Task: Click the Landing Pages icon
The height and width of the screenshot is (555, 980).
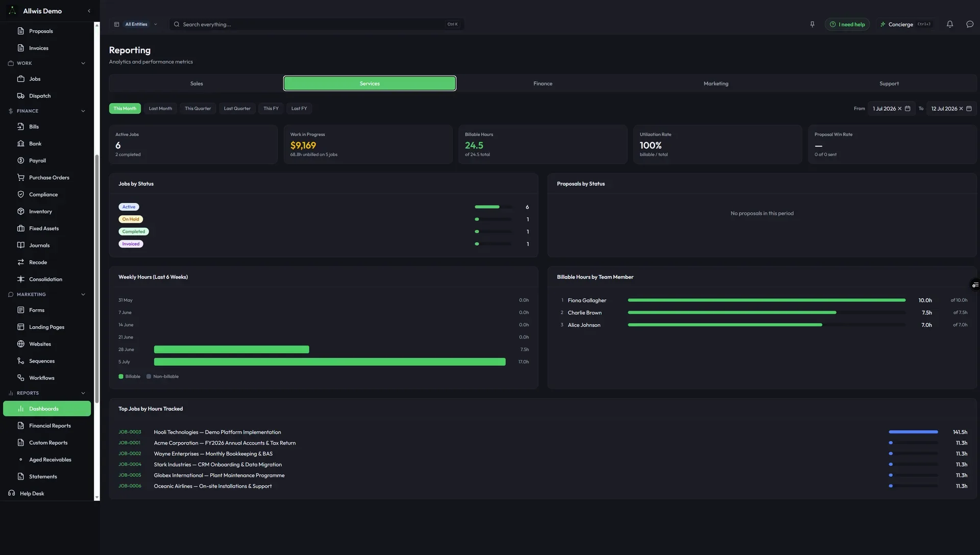Action: click(x=21, y=327)
